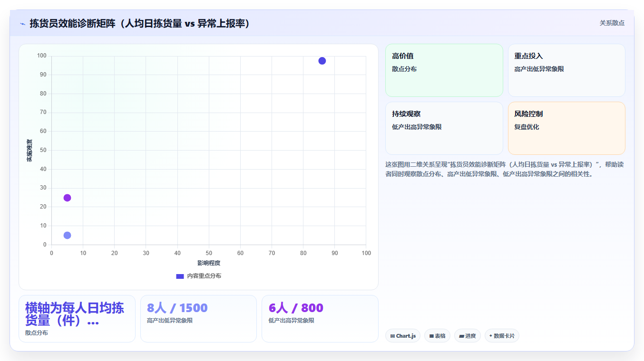Open the 重点投入 card
Viewport: 644px width, 361px height.
pos(566,70)
